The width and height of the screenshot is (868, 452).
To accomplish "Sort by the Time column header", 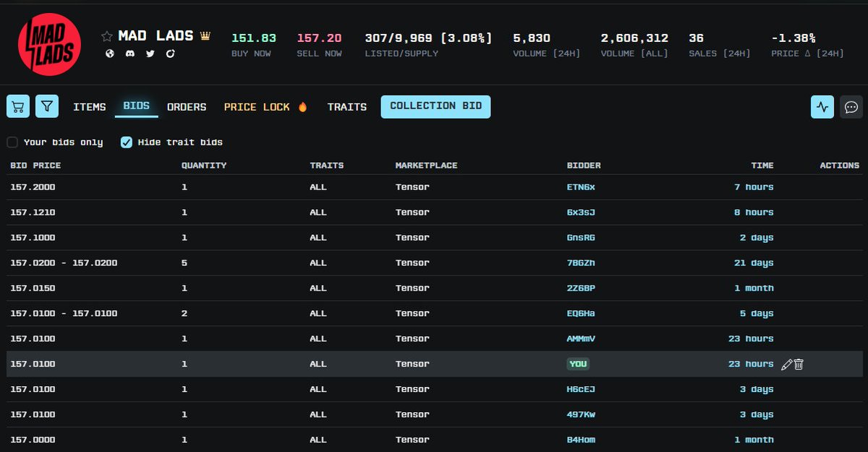I will point(762,166).
